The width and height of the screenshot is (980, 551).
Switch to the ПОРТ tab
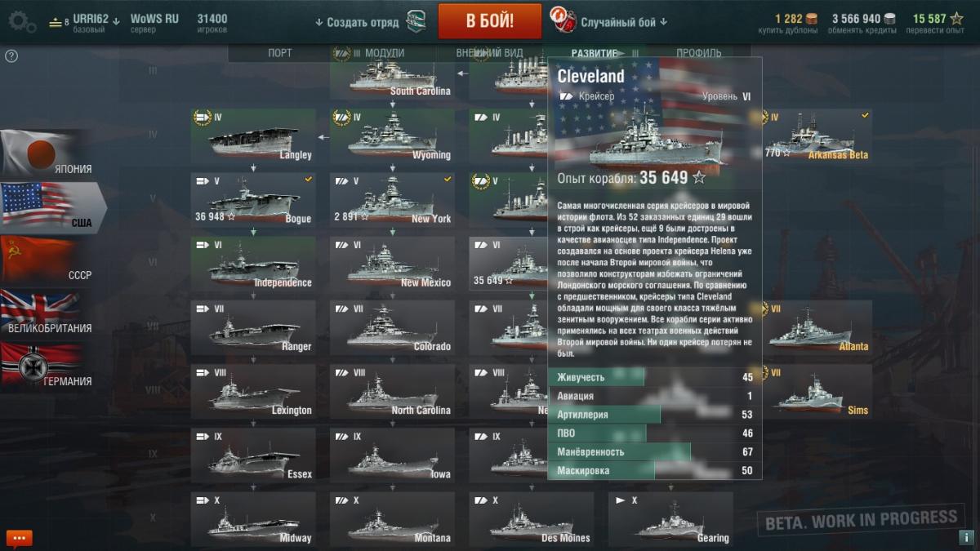280,53
